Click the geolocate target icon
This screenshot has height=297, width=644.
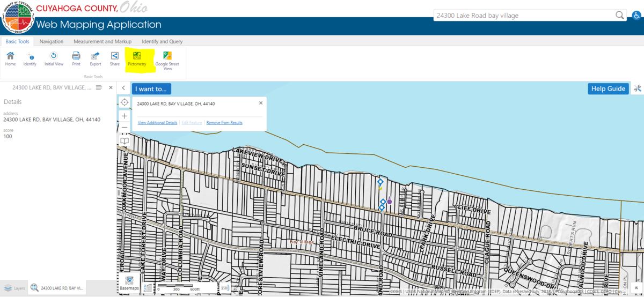125,102
